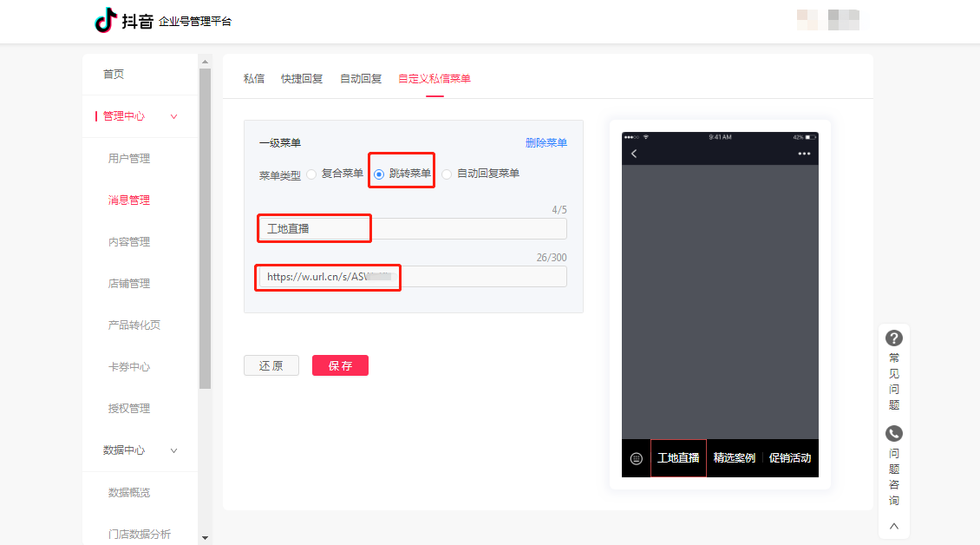Select the 跳转菜单 radio button
Image resolution: width=980 pixels, height=545 pixels.
coord(379,174)
